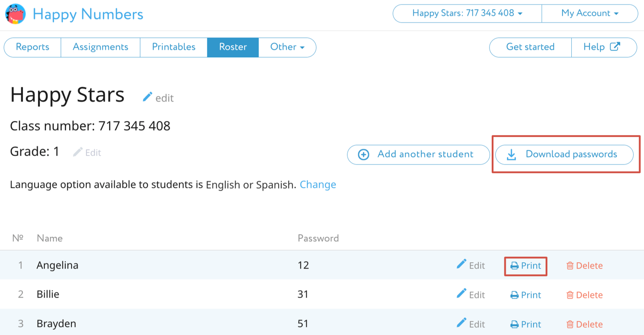
Task: Click the Happy Numbers mascot logo
Action: click(x=15, y=14)
